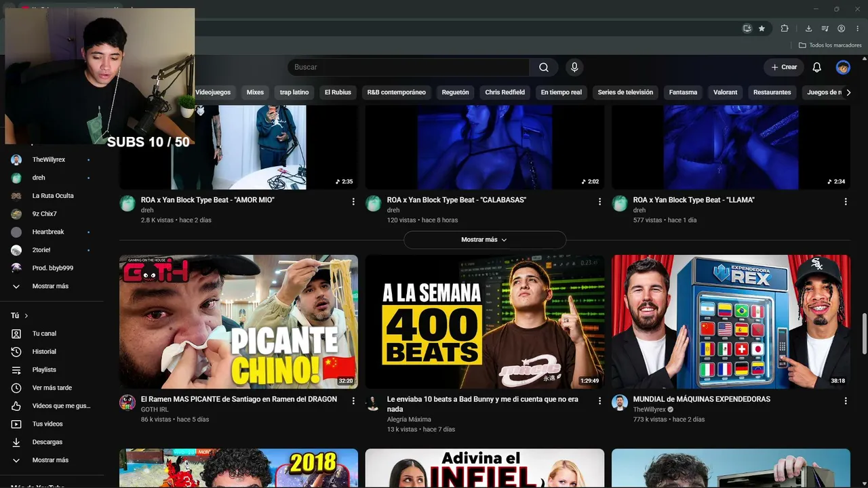Play the PICANTE CHINO thumbnail
Image resolution: width=868 pixels, height=488 pixels.
(x=239, y=322)
